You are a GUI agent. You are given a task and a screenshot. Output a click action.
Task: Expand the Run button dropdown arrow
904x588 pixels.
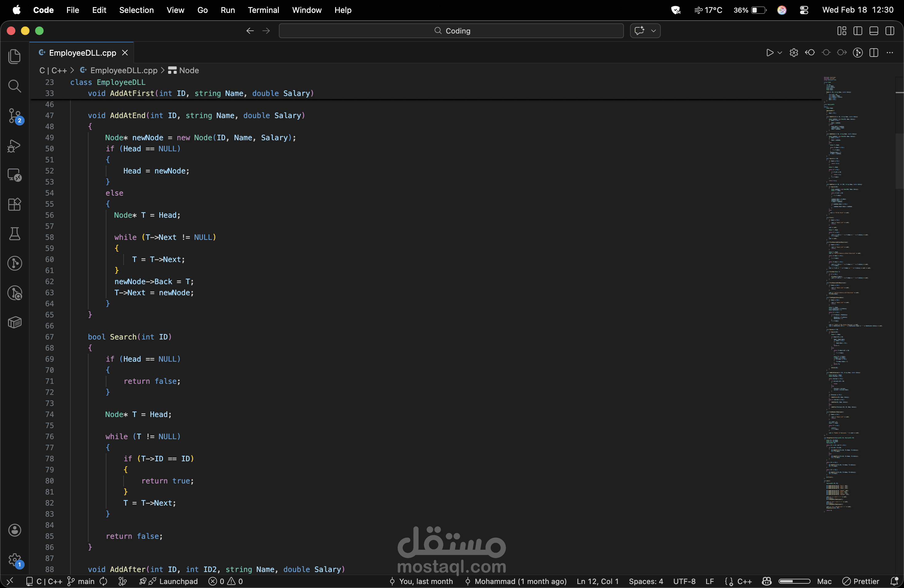(x=780, y=53)
